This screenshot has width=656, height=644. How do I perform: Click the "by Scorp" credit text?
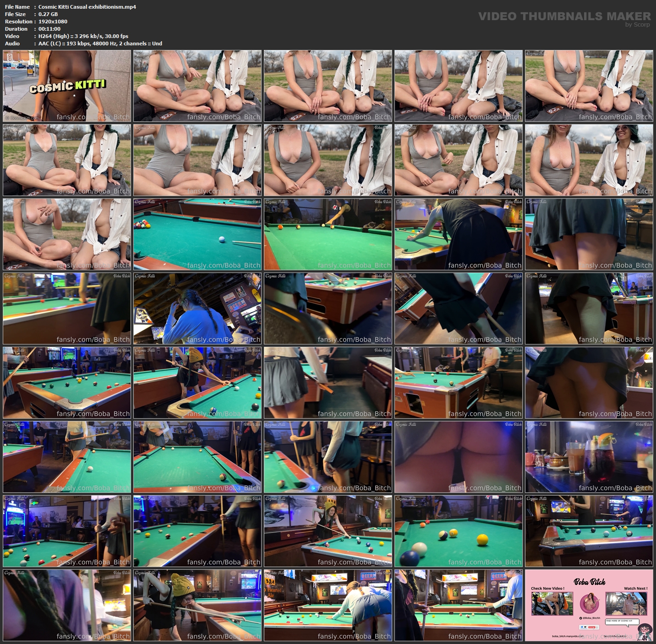click(637, 25)
